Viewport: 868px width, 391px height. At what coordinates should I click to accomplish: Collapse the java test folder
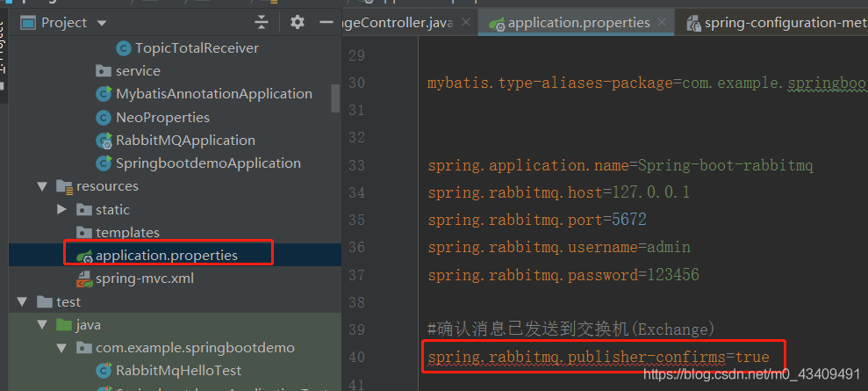coord(43,325)
